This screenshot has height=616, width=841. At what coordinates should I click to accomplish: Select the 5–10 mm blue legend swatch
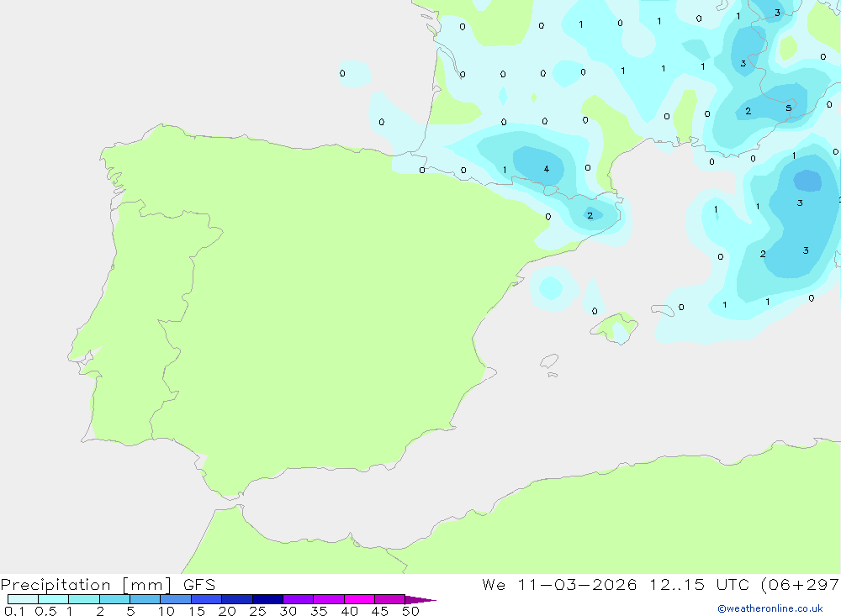pos(145,599)
